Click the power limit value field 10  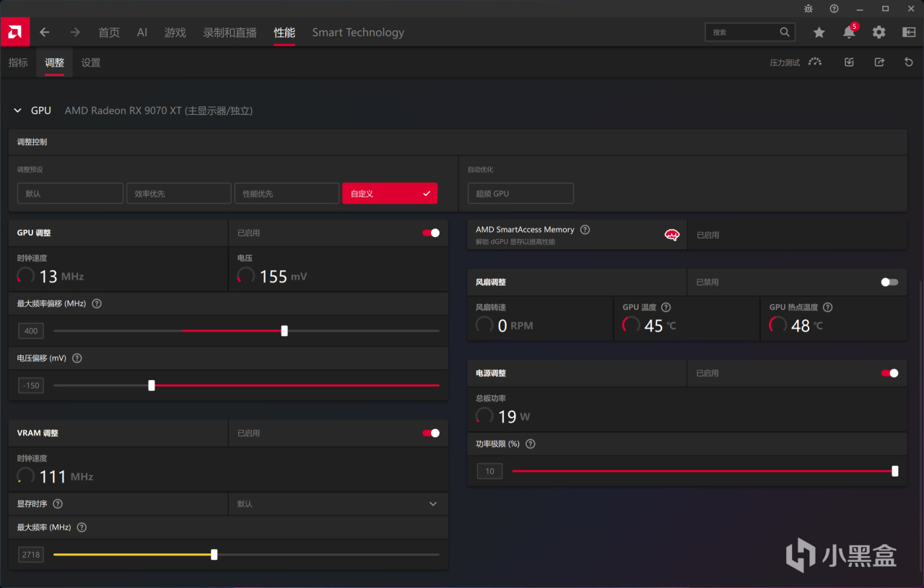489,471
